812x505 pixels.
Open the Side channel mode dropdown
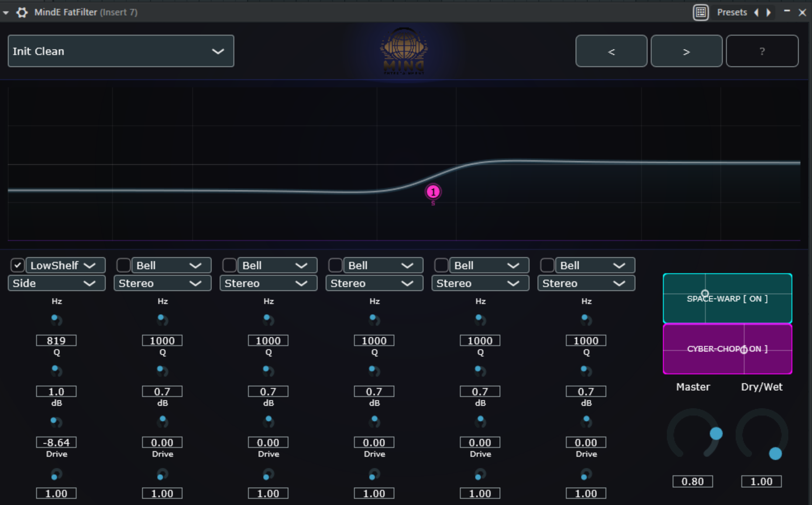[57, 283]
